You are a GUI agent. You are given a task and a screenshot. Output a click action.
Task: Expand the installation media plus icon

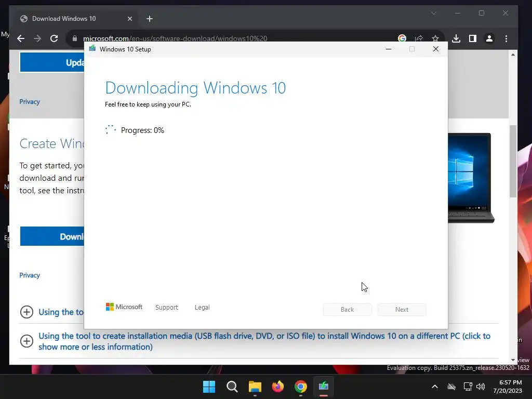tap(27, 341)
